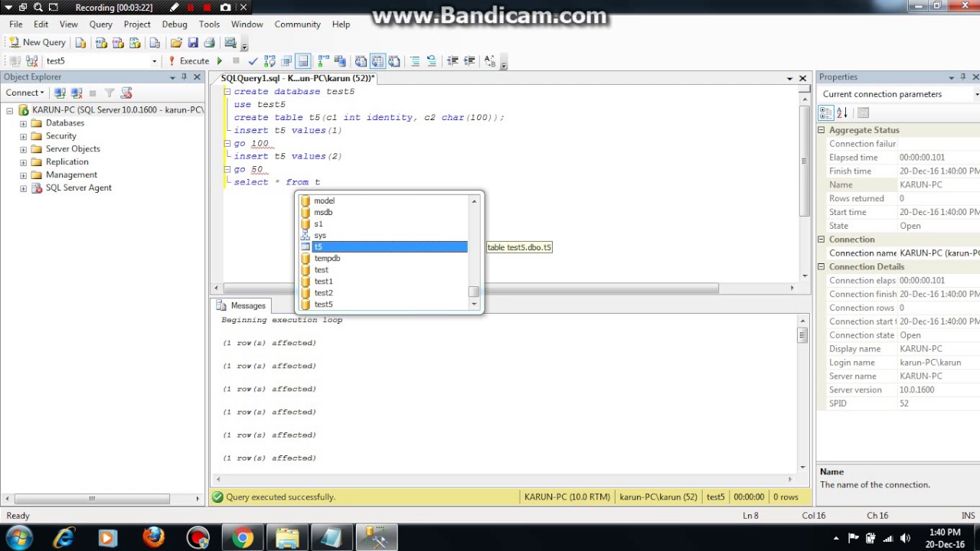Open the Activity Monitor icon
980x551 pixels.
(230, 43)
